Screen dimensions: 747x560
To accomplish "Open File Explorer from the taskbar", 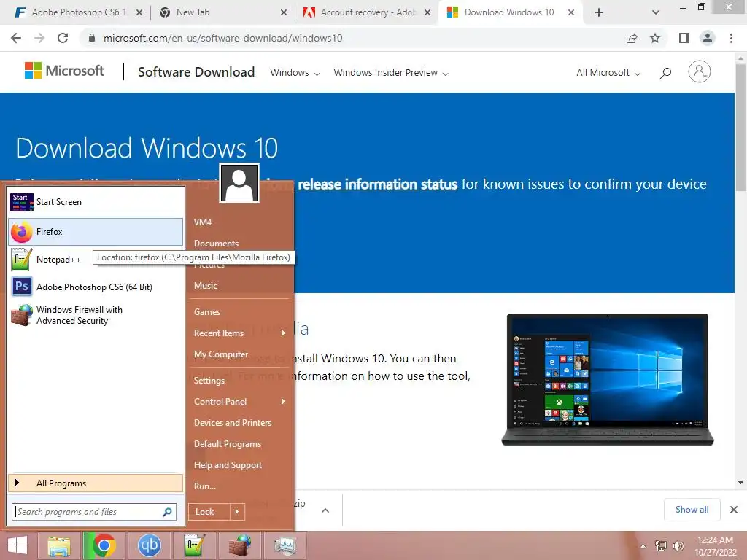I will coord(58,545).
